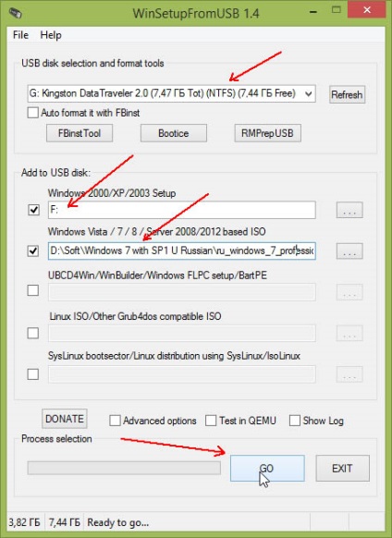392x538 pixels.
Task: Maximize the WinSetupFromUSB window
Action: click(x=337, y=10)
